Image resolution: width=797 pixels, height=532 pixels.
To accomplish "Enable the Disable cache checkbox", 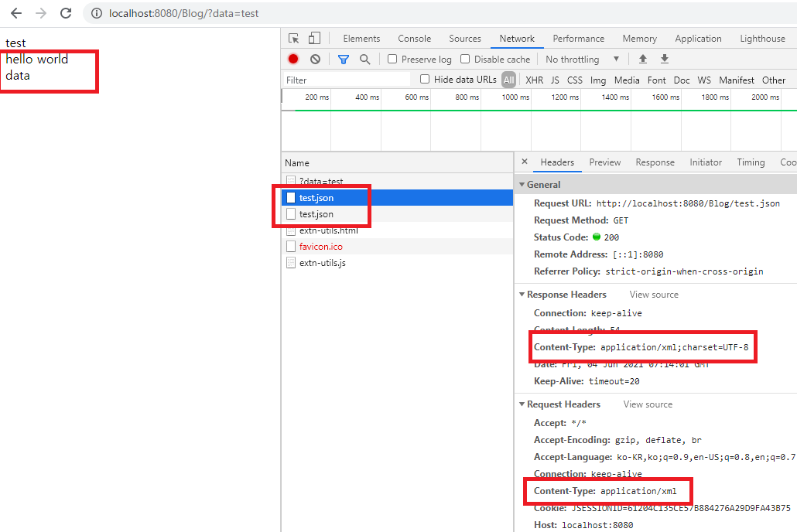I will [465, 60].
